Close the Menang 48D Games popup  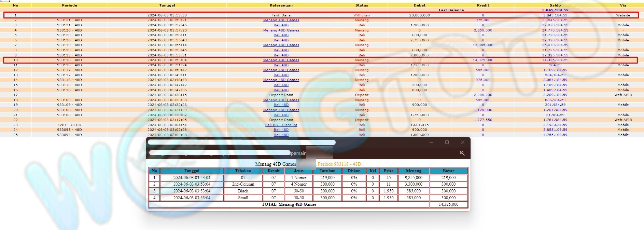point(462,142)
